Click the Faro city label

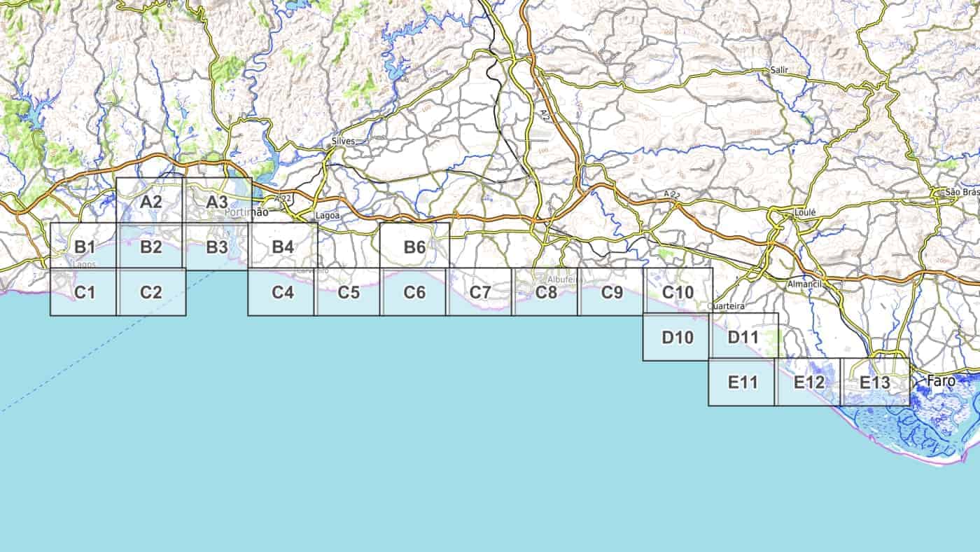pos(940,381)
